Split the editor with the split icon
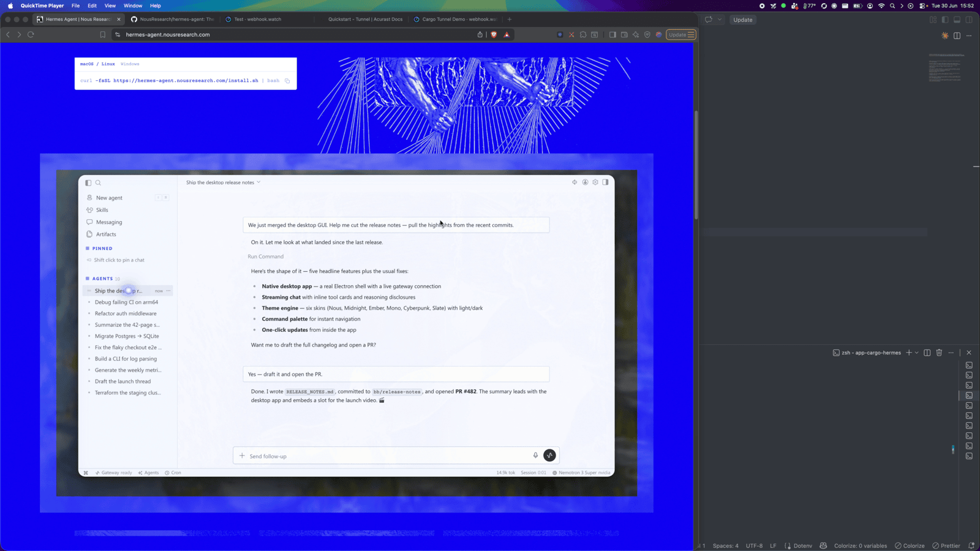The width and height of the screenshot is (980, 551). pyautogui.click(x=957, y=36)
